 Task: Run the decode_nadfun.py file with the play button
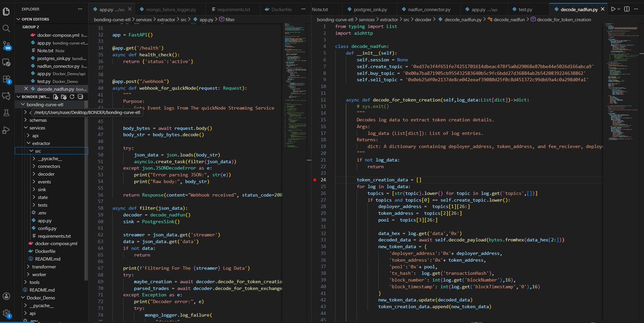[x=613, y=9]
